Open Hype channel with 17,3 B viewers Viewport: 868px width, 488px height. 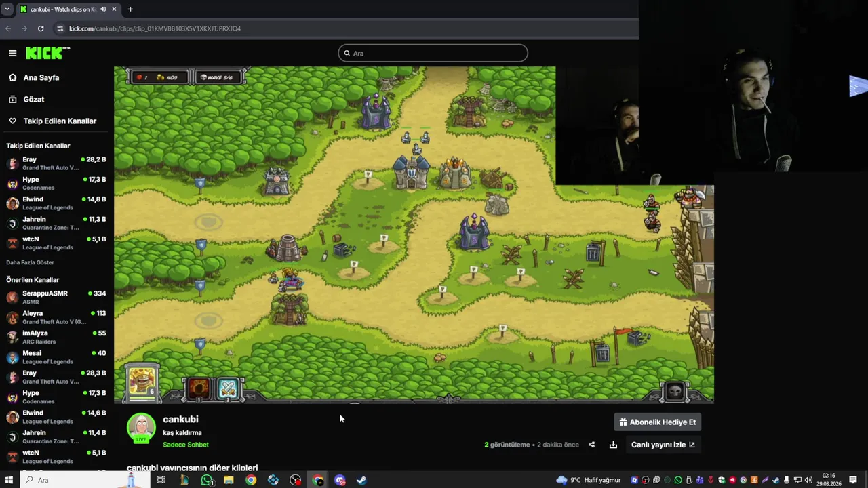click(56, 183)
